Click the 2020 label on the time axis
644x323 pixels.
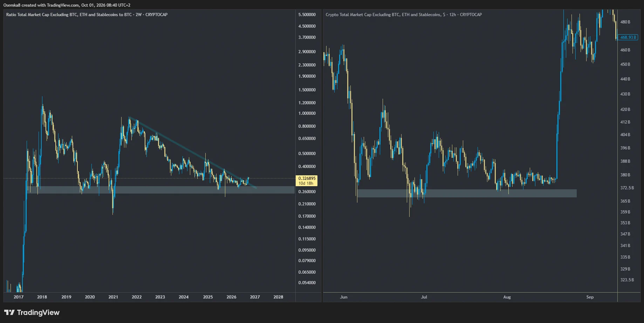[90, 297]
